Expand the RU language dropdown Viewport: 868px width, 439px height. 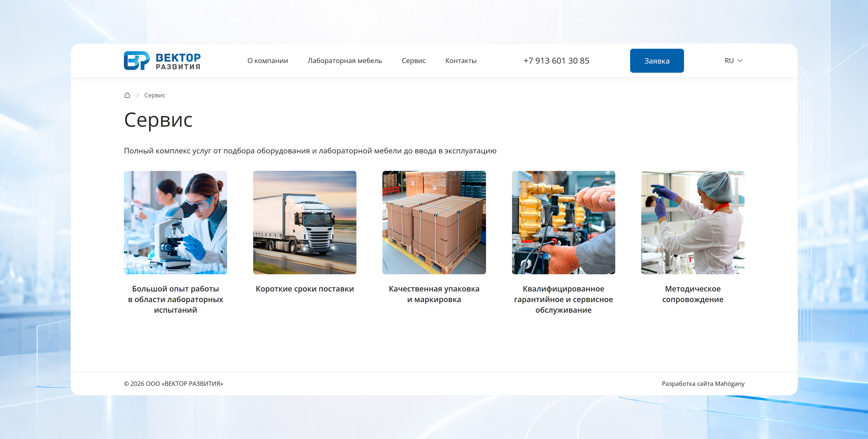734,61
